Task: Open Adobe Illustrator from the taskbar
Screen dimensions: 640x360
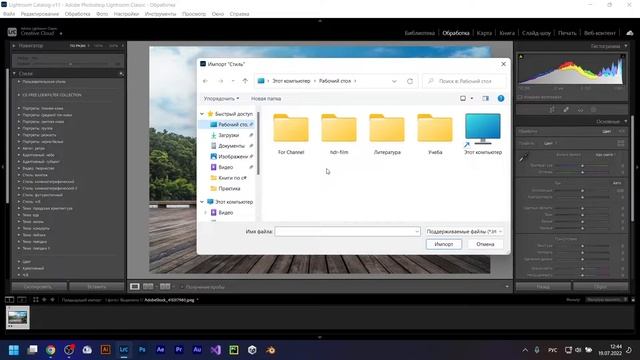Action: (x=105, y=350)
